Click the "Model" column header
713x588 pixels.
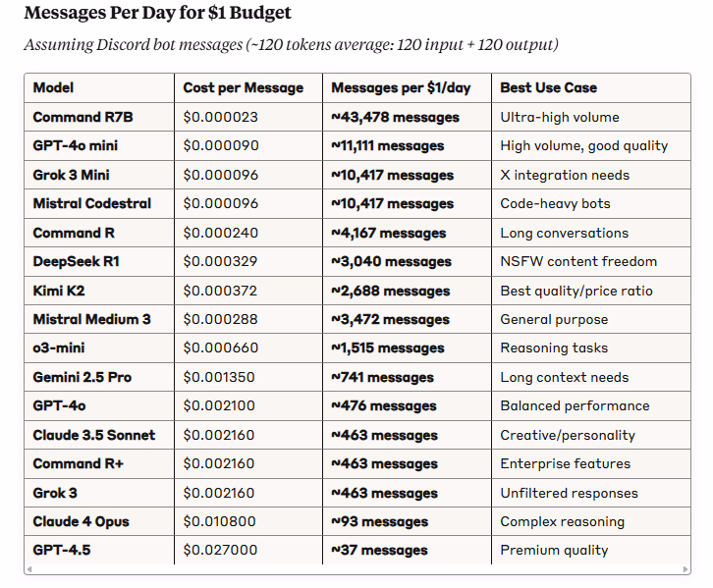click(x=53, y=87)
